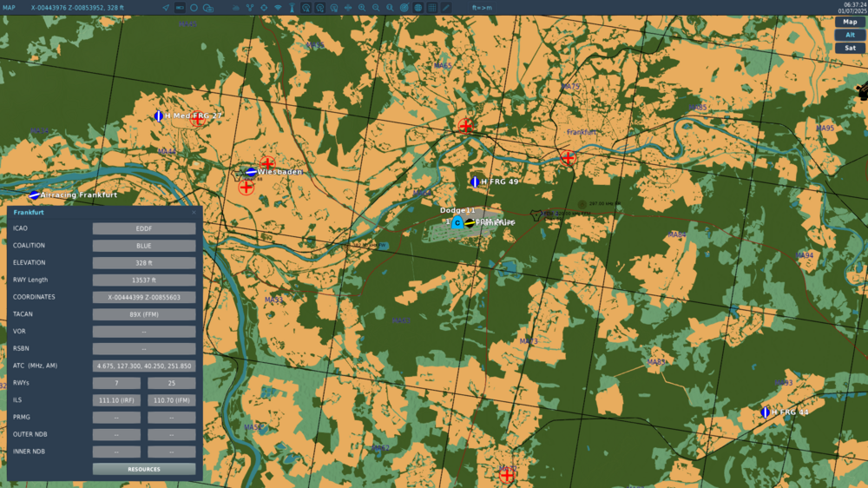Viewport: 868px width, 488px height.
Task: Select the H FRG 49 heliport marker
Action: (475, 181)
